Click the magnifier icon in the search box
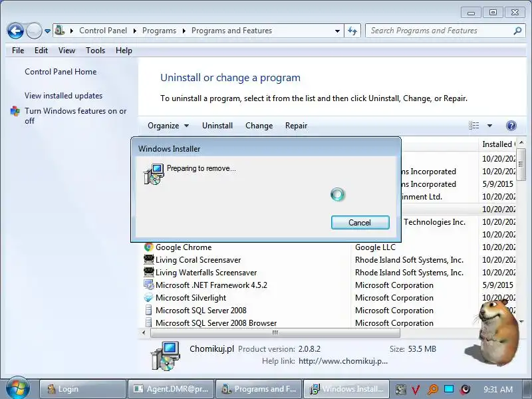 tap(517, 31)
